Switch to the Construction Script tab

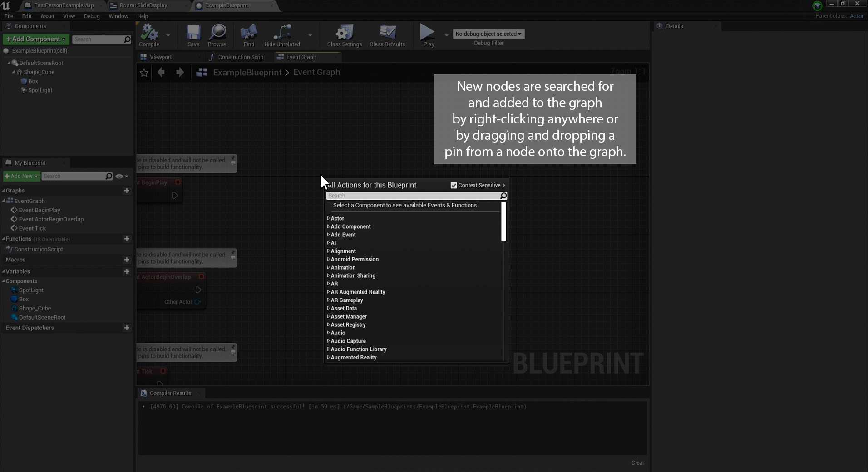point(241,57)
